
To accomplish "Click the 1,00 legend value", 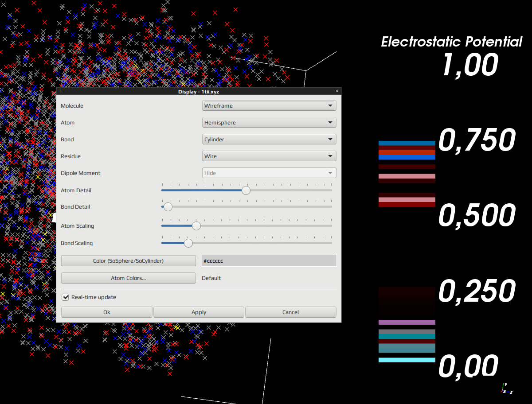I will point(470,65).
